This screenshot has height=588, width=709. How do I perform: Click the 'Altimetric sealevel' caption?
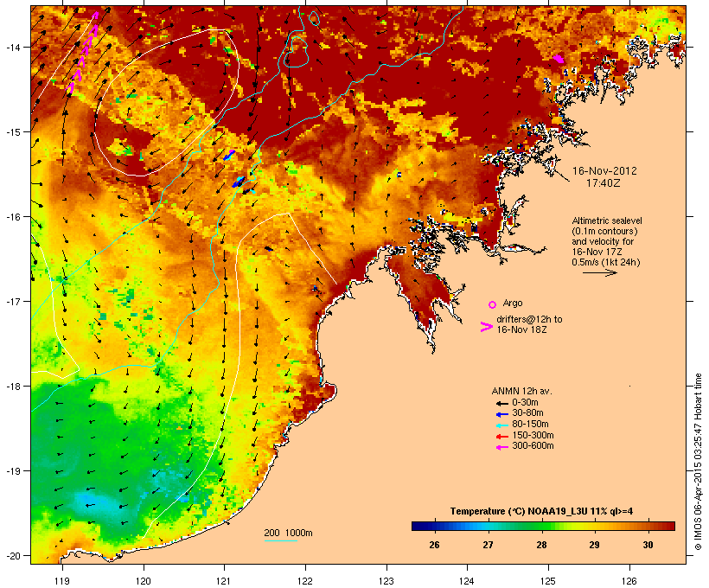pyautogui.click(x=607, y=221)
